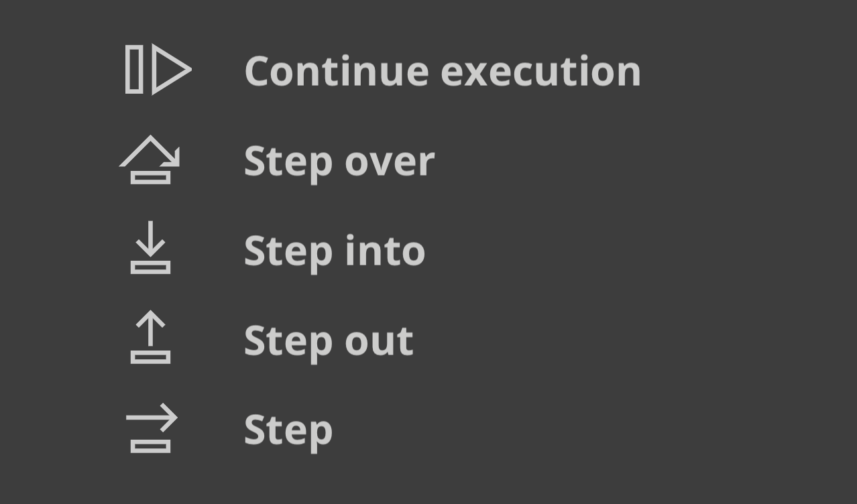Click the bar under the Step into arrow
Screen dimensions: 857x504
(150, 267)
